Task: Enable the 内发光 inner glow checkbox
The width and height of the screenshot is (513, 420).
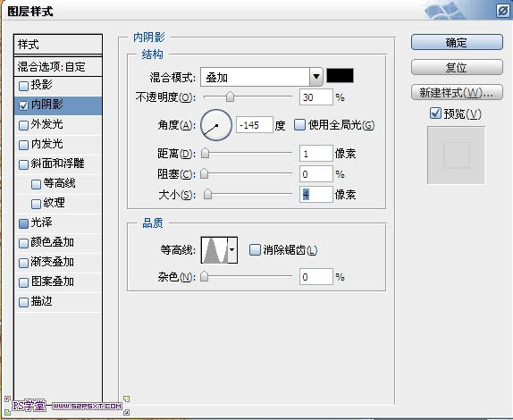Action: (23, 145)
